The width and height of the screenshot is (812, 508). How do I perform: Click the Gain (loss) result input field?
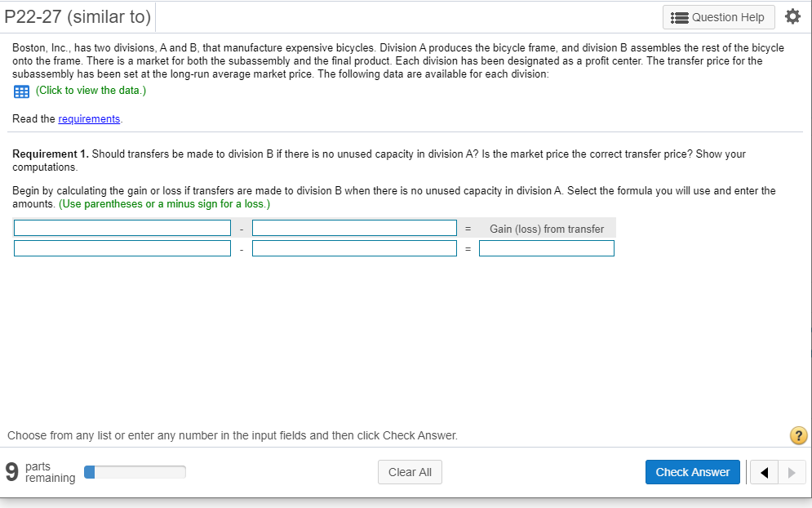tap(546, 248)
